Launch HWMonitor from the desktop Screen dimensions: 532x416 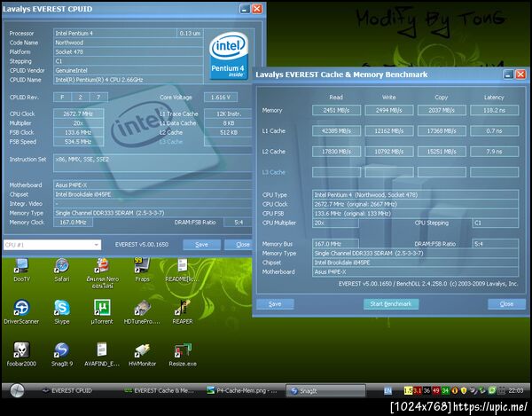point(142,355)
